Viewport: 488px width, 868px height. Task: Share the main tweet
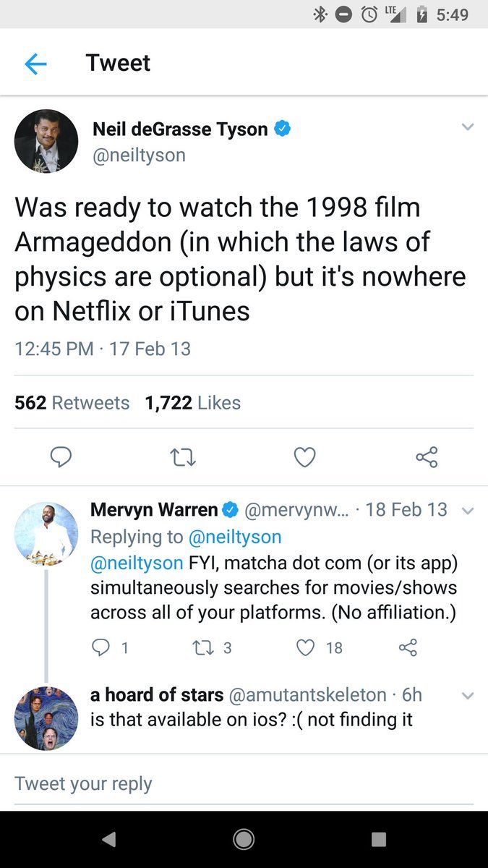click(x=427, y=457)
